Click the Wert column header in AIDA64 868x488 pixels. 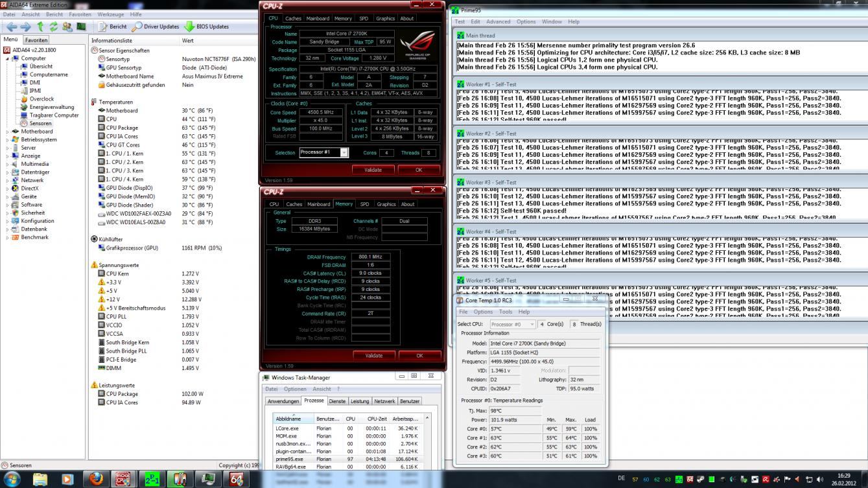(188, 40)
